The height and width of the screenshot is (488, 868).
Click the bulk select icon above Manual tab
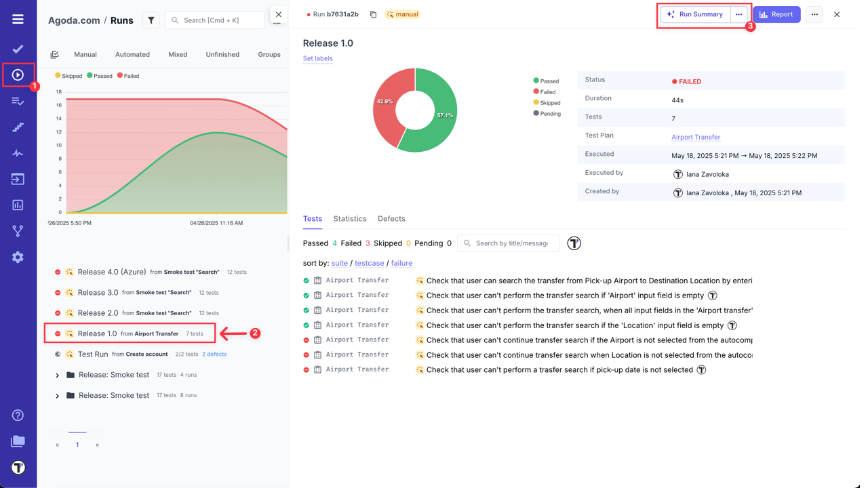point(54,53)
